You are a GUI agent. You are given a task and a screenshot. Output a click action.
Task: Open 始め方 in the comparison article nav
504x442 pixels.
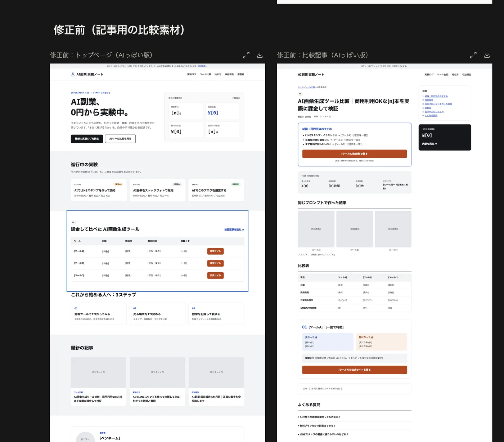(455, 75)
